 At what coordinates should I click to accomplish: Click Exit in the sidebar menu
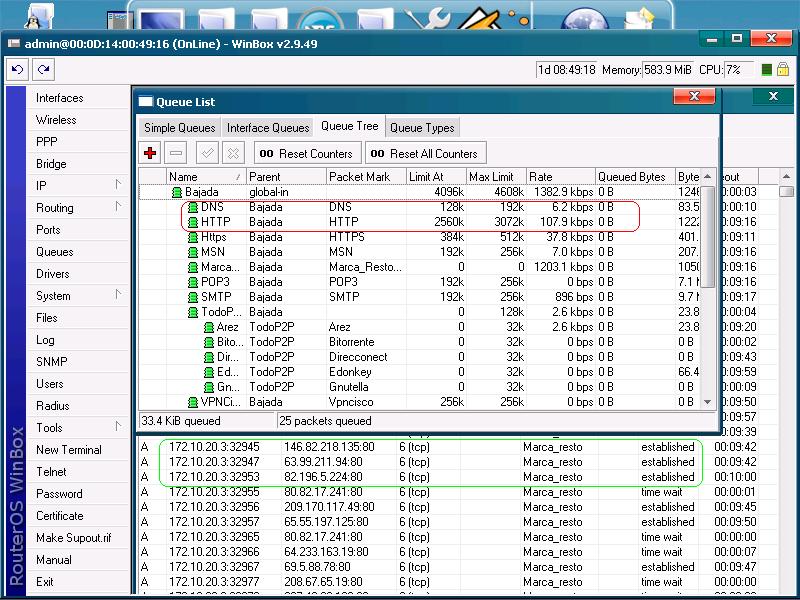click(x=44, y=582)
